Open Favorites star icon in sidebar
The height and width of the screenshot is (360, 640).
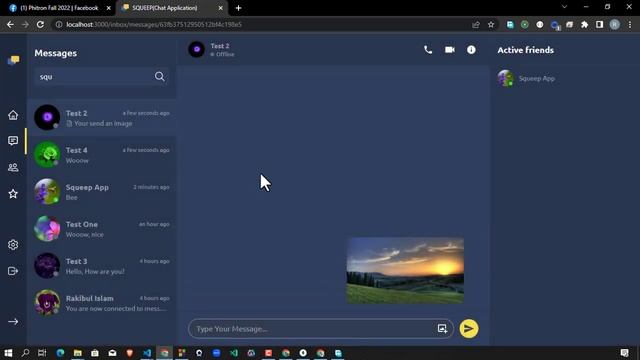pyautogui.click(x=13, y=193)
